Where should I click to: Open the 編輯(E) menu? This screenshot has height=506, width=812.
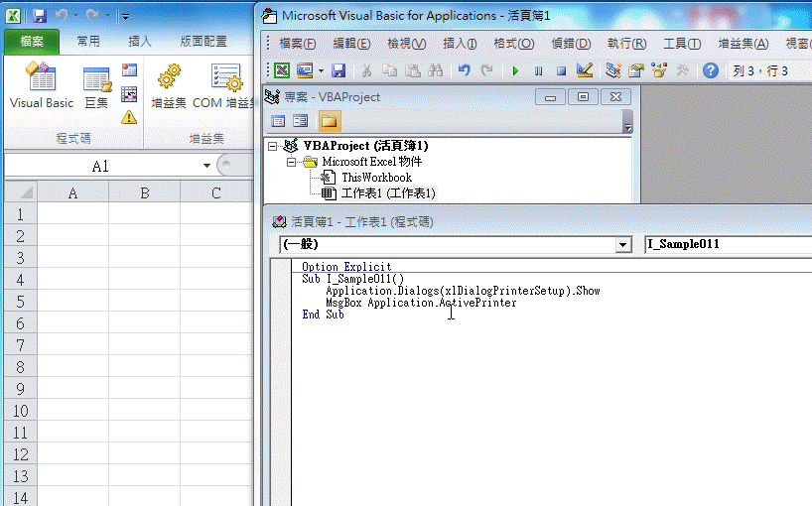(x=351, y=44)
